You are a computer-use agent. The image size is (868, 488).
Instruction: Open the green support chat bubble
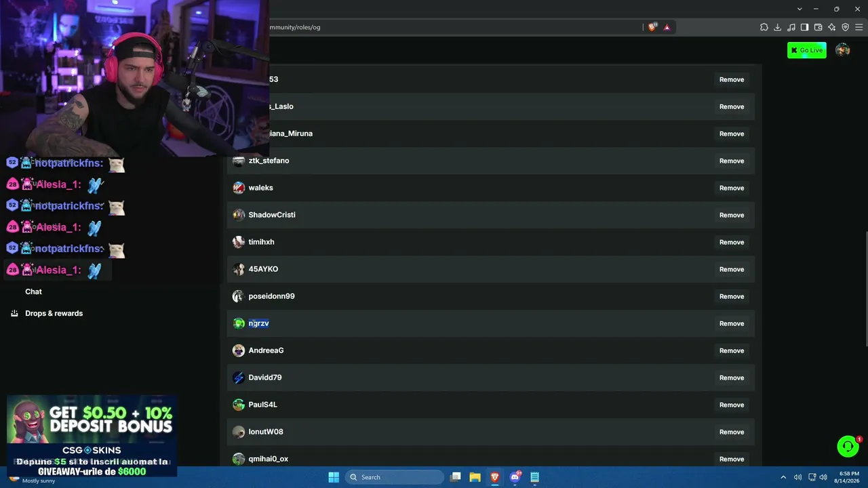point(848,446)
